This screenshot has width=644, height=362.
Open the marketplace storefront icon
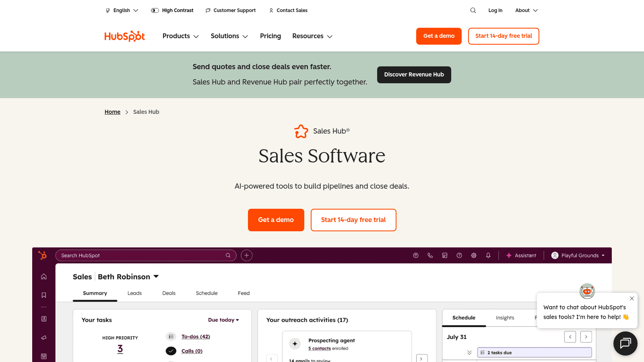pyautogui.click(x=445, y=255)
